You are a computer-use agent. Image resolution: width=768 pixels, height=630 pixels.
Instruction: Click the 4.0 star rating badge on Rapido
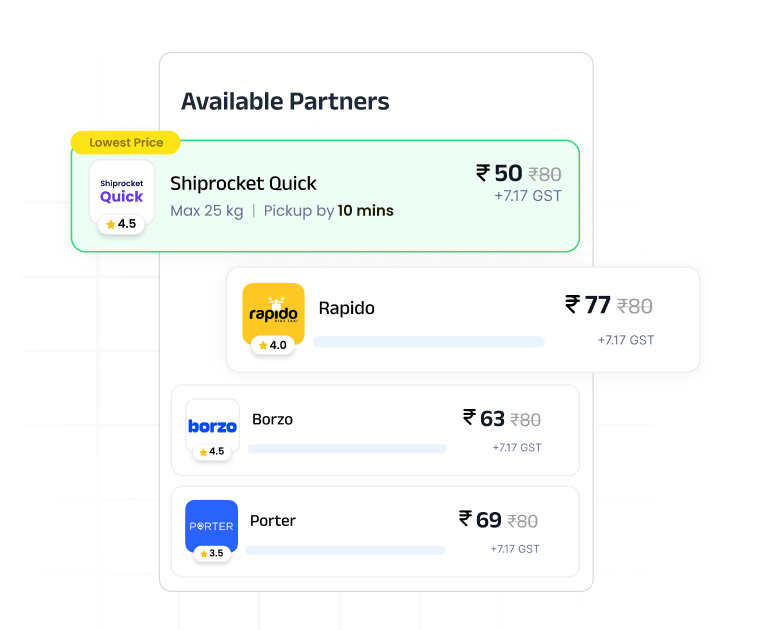click(x=272, y=345)
